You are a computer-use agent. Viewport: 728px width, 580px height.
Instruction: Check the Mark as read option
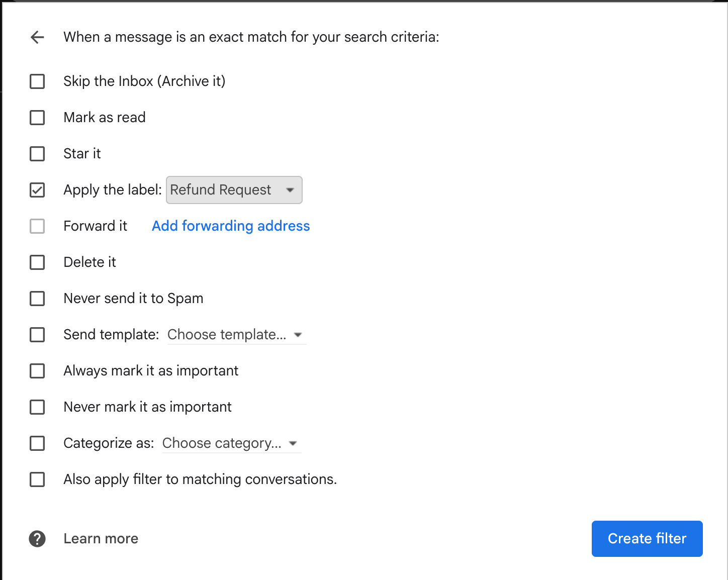tap(37, 118)
